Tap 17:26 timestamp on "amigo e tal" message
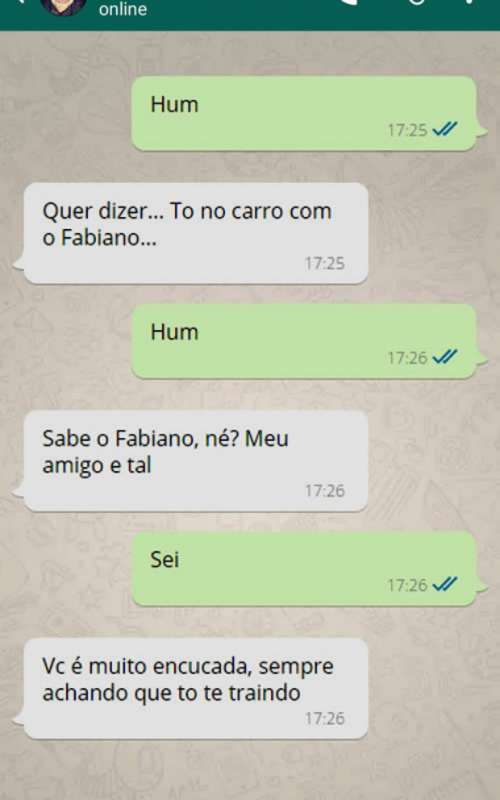This screenshot has height=800, width=500. (325, 491)
